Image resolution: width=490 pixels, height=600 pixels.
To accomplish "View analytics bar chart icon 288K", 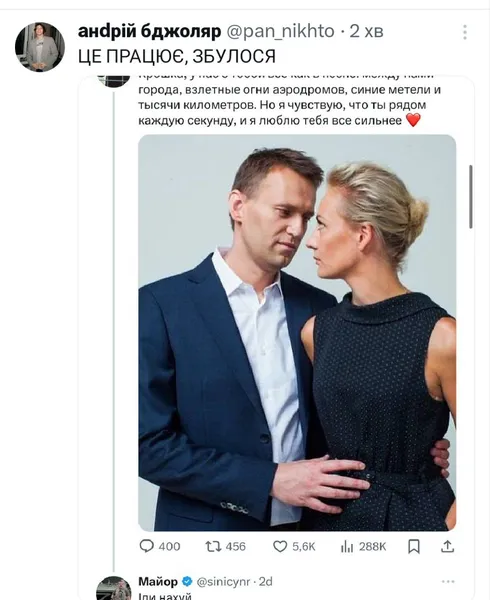I will 347,547.
